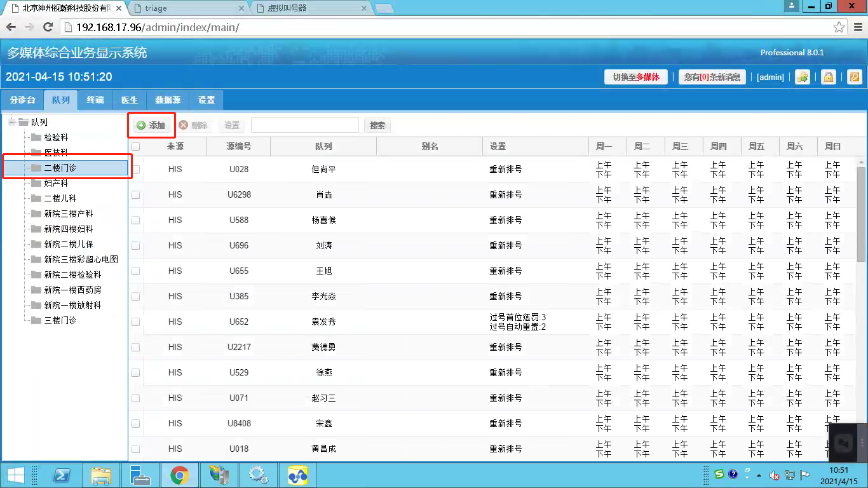
Task: Click the Chrome forward arrow
Action: [29, 27]
